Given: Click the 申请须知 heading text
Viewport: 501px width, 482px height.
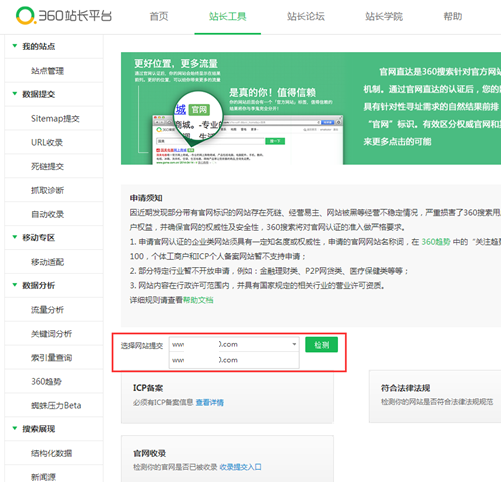Looking at the screenshot, I should tap(146, 198).
